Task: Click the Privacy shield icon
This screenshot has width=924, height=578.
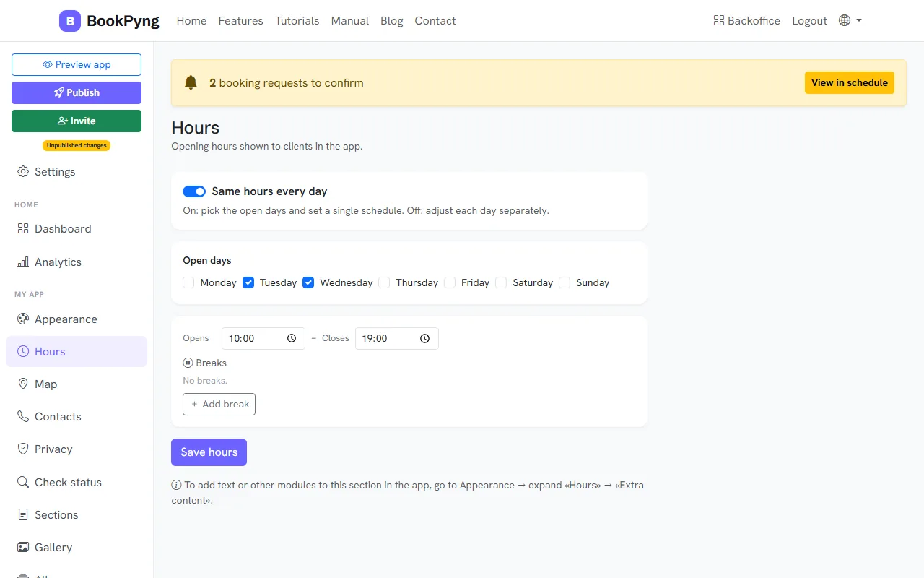Action: click(x=23, y=449)
